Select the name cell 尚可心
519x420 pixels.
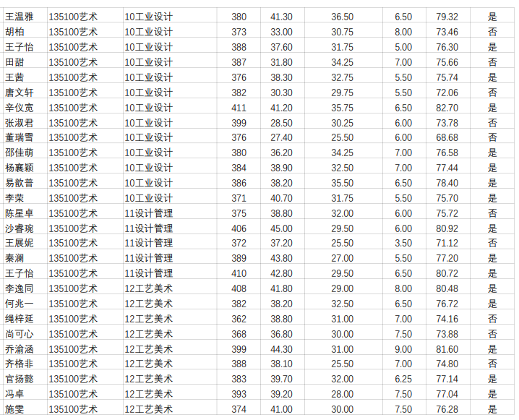click(20, 334)
